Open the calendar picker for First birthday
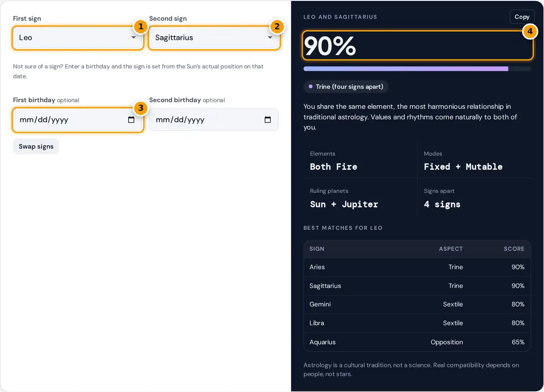The image size is (544, 392). (131, 120)
